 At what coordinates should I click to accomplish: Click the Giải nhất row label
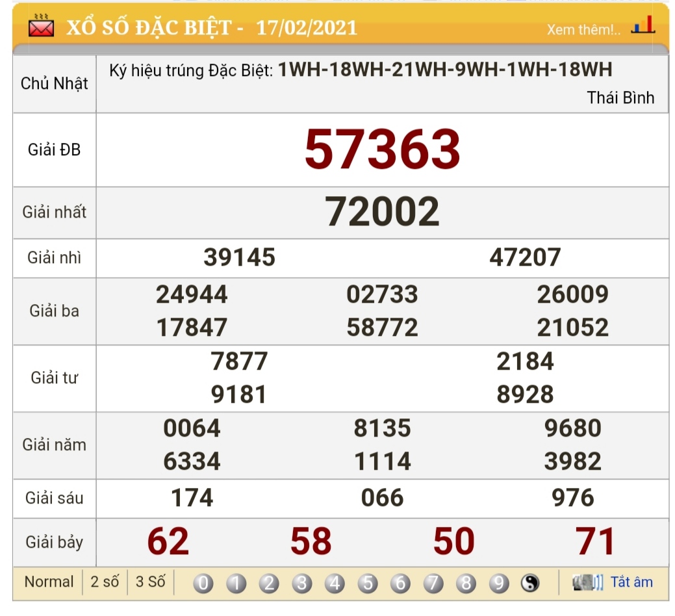click(54, 212)
